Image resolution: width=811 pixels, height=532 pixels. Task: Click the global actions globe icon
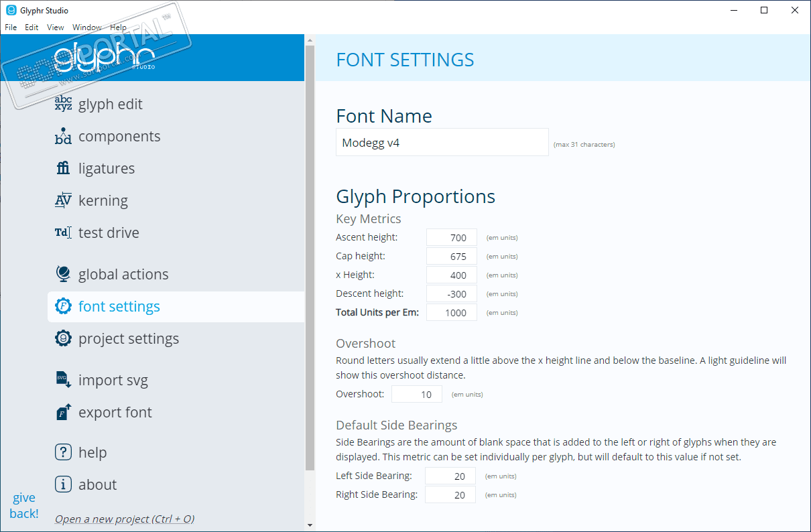(63, 274)
